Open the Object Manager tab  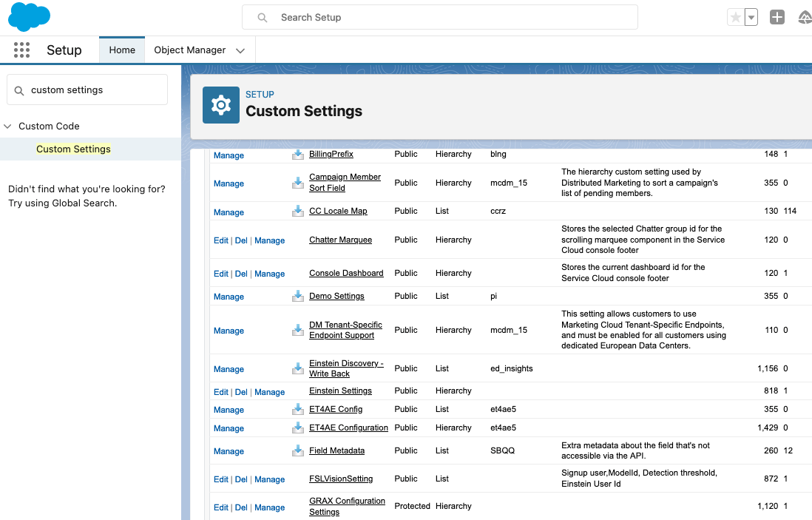[189, 50]
